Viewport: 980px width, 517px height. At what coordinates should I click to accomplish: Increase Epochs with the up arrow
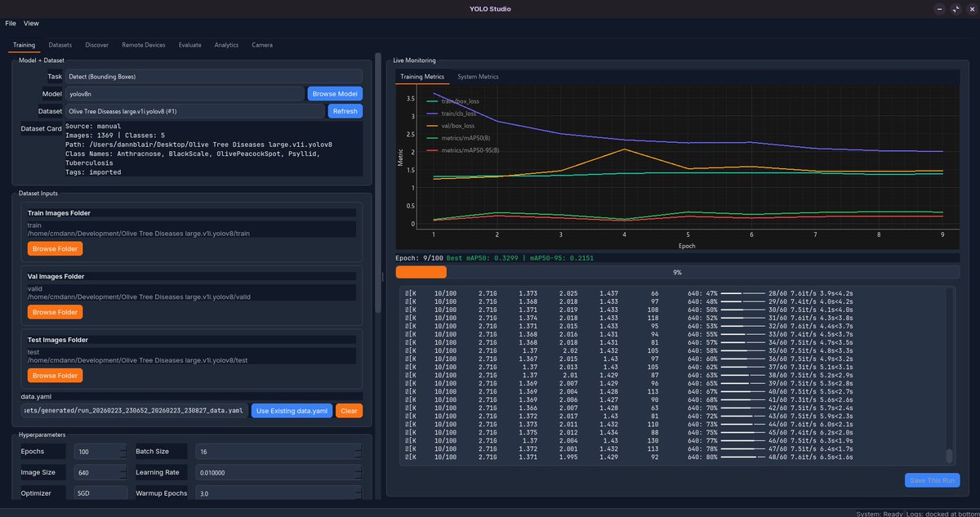[x=123, y=448]
